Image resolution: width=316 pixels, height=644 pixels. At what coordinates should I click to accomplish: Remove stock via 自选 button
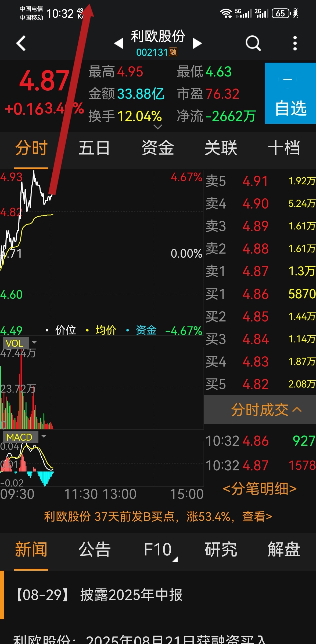click(x=290, y=93)
